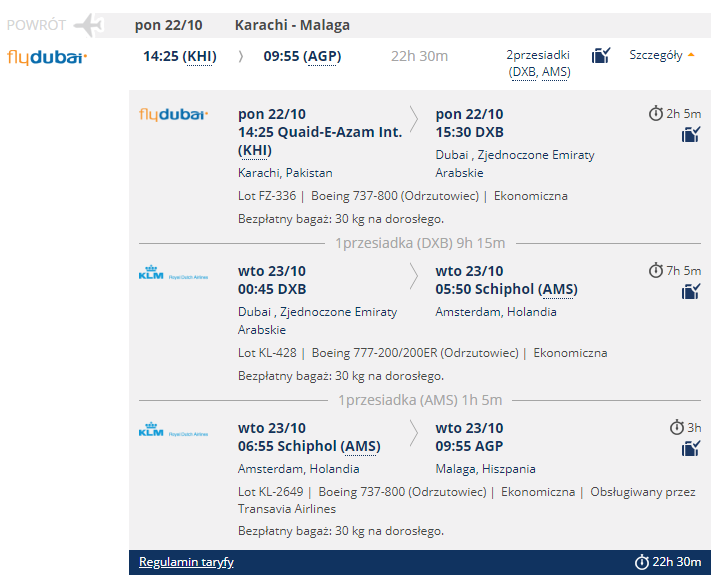Viewport: 722px width, 583px height.
Task: Click the Karachi - Malaga route header
Action: pos(292,25)
